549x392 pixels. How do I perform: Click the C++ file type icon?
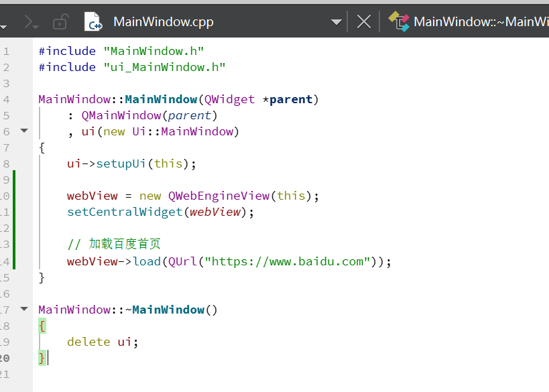coord(93,21)
